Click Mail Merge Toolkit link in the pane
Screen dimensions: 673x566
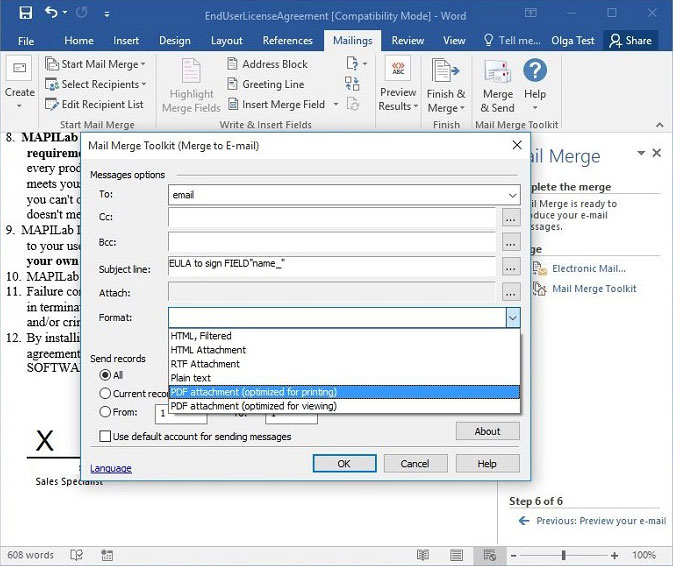coord(594,289)
